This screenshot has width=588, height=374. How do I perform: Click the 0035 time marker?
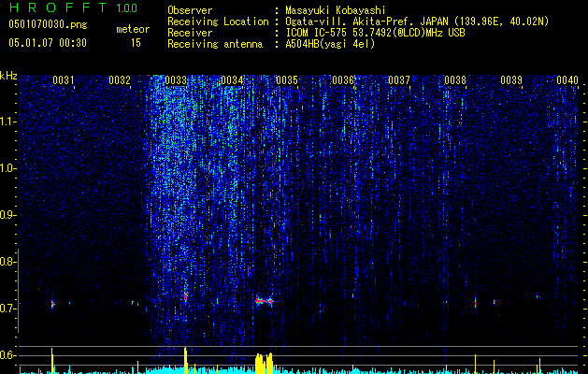[x=287, y=80]
